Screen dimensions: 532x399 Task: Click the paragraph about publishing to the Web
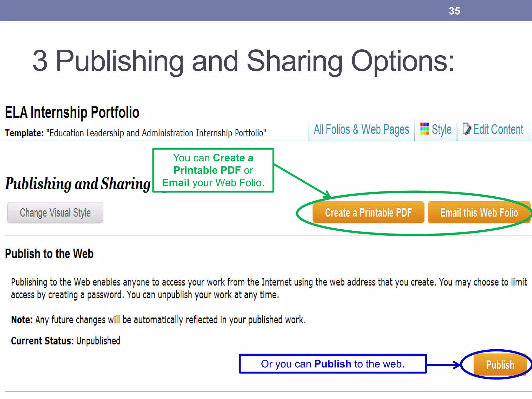click(269, 289)
